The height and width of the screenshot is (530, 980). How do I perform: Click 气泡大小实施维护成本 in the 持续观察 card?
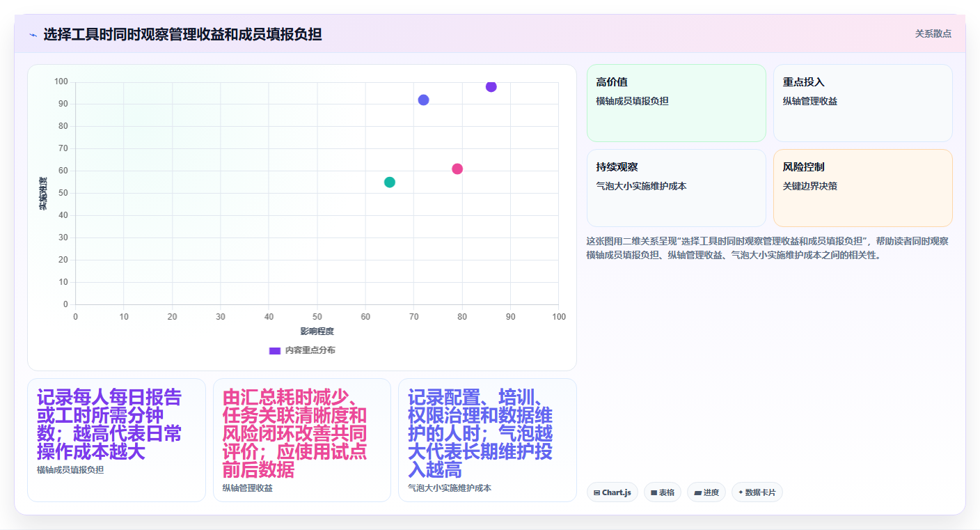click(x=641, y=186)
